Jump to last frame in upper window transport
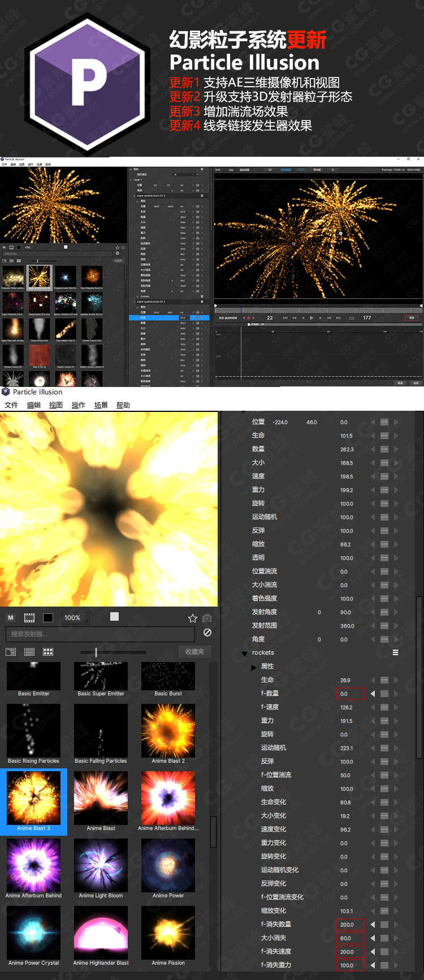Viewport: 424px width, 980px height. tap(339, 318)
